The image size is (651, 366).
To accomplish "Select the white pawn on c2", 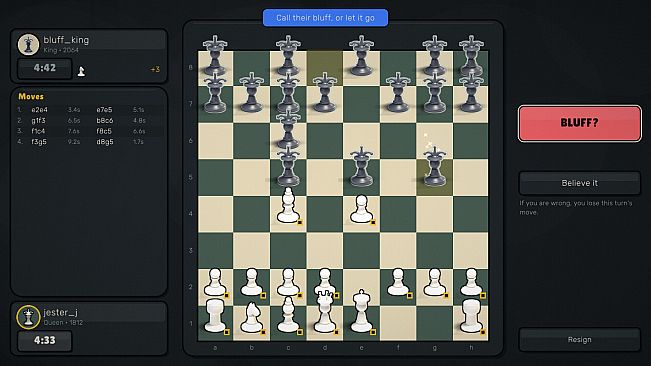I will click(288, 283).
